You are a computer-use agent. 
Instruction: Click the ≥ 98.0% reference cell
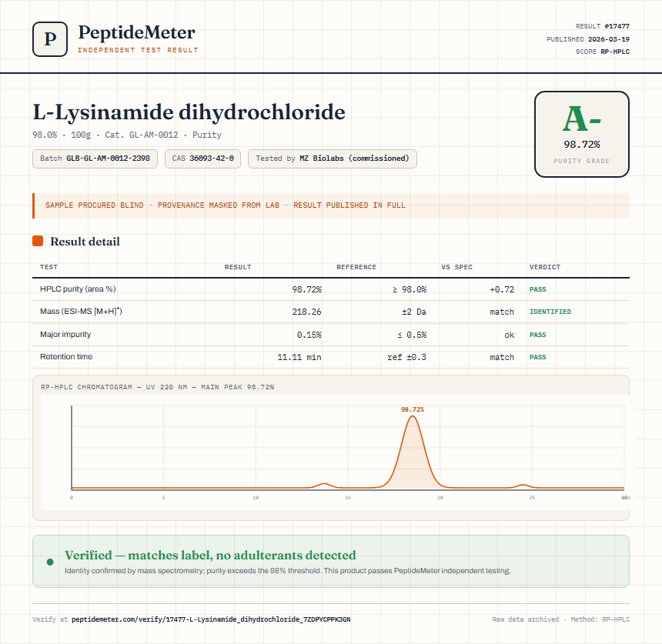pos(410,289)
